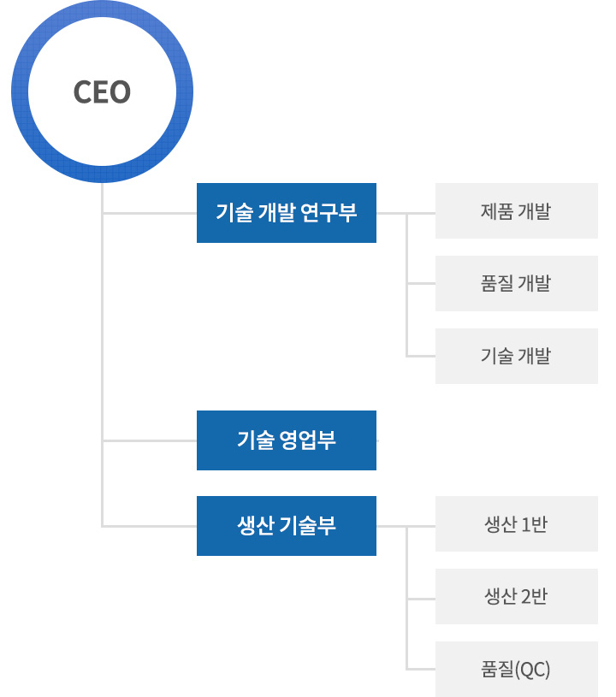Click the 생산 1반 label text

(516, 524)
